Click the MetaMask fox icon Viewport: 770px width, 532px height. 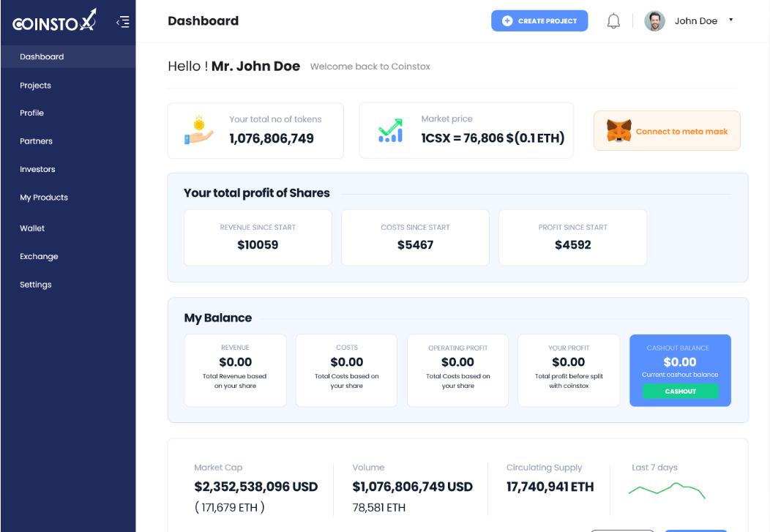(618, 131)
